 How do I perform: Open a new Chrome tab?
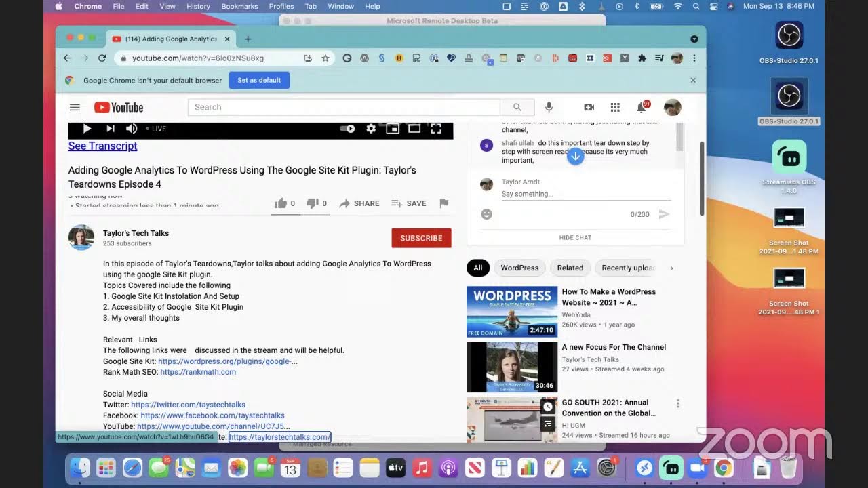[248, 39]
